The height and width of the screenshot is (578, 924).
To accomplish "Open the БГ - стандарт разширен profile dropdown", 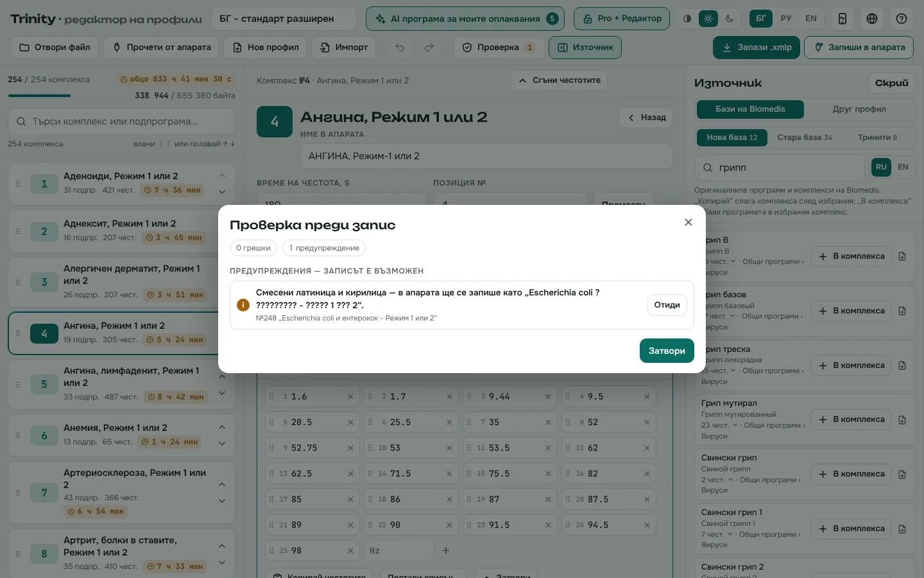I will tap(284, 19).
